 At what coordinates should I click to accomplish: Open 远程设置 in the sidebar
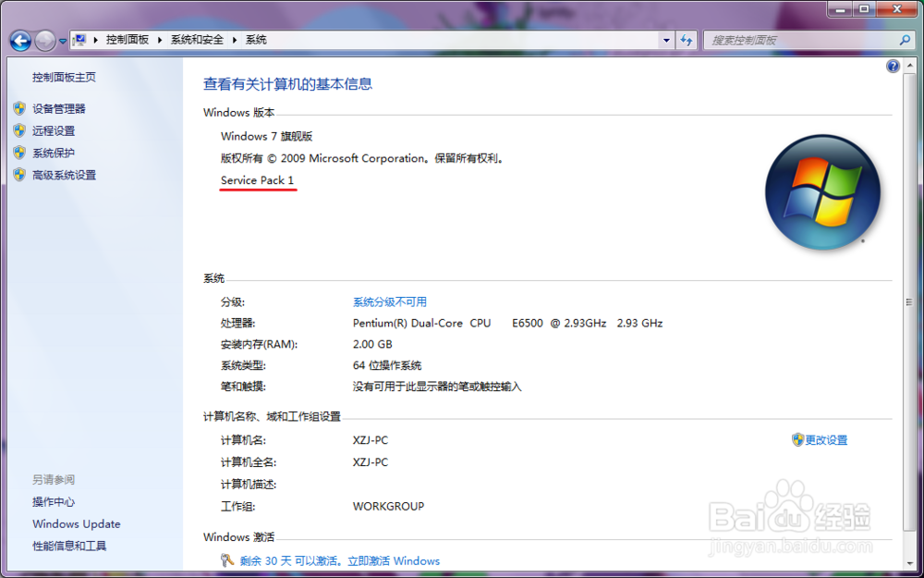click(x=54, y=131)
